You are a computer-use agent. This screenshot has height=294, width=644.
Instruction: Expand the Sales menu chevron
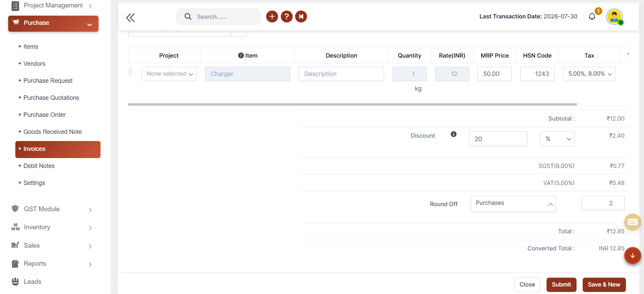pyautogui.click(x=90, y=246)
